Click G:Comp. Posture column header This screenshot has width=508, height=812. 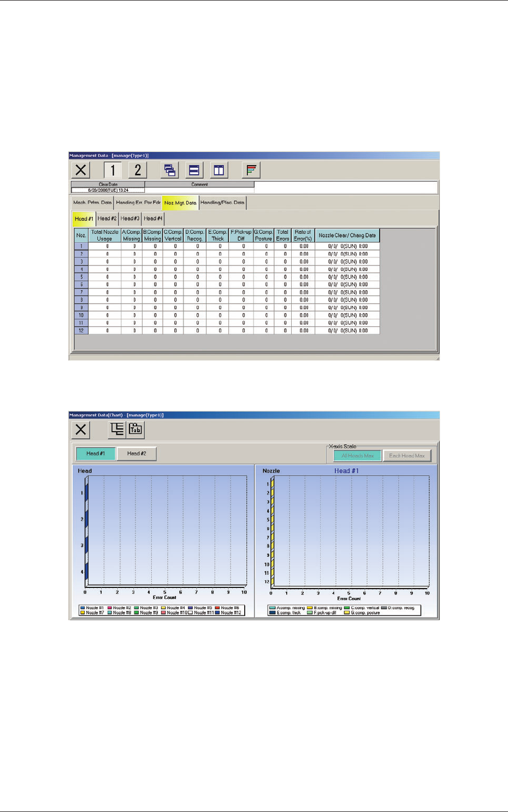263,236
